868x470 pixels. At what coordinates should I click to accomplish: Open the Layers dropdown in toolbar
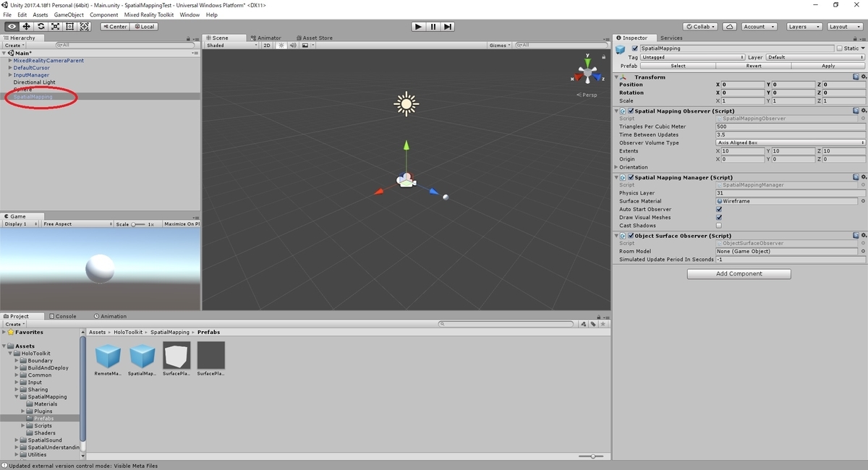tap(803, 27)
